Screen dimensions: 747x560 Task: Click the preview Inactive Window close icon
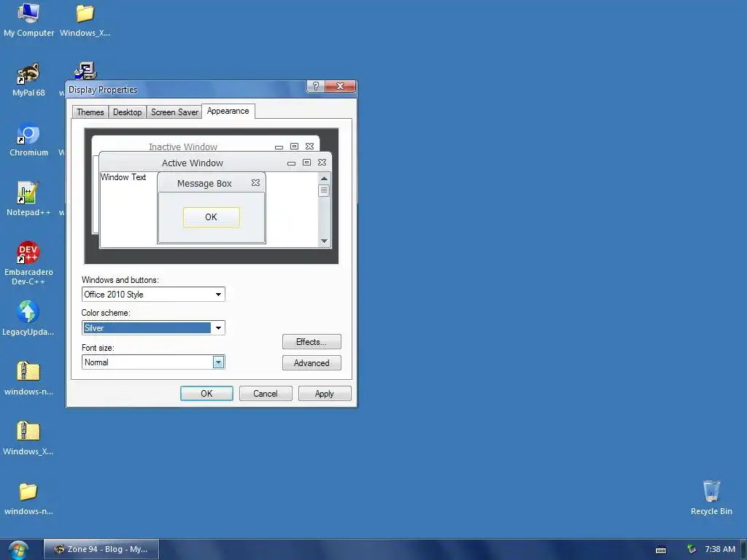coord(309,146)
